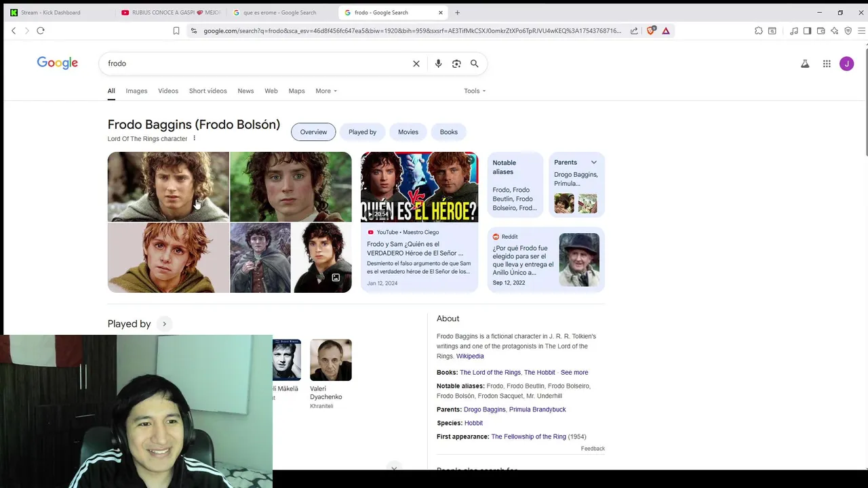Search by image with Google Lens
This screenshot has width=868, height=488.
(x=456, y=64)
